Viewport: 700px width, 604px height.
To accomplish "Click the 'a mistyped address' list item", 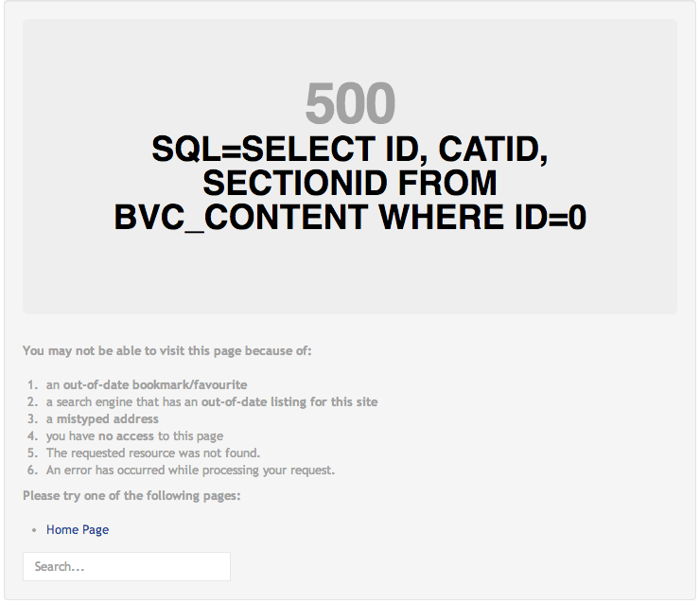I will (x=102, y=418).
